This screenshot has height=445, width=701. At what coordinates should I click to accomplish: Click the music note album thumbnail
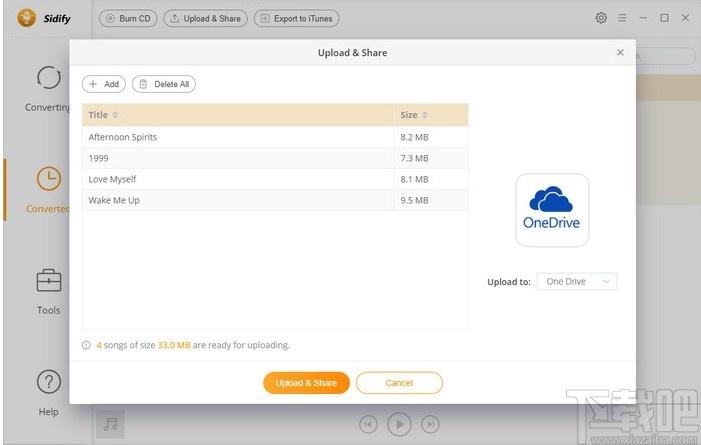[110, 424]
